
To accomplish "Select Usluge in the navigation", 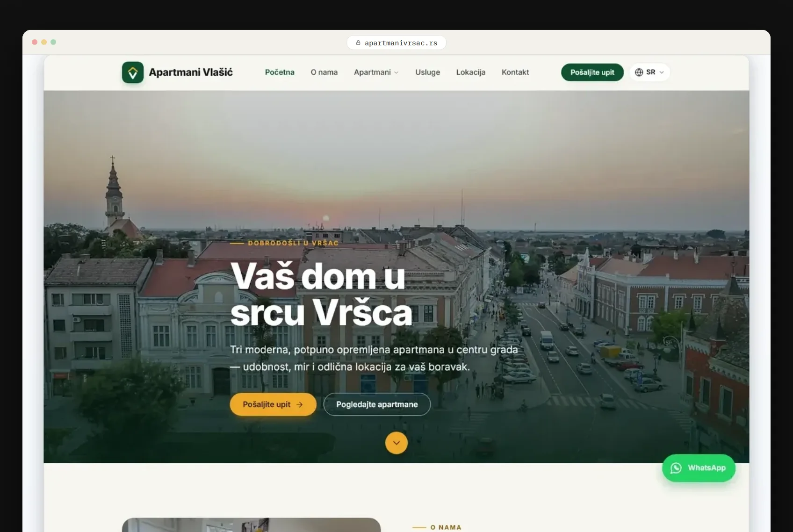I will (x=428, y=72).
